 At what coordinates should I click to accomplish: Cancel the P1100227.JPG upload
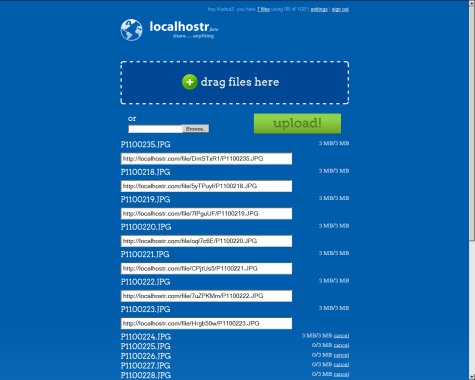[x=341, y=365]
